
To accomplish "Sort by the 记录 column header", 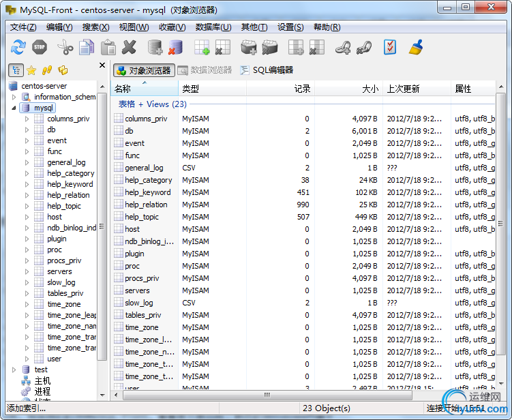I will click(280, 89).
